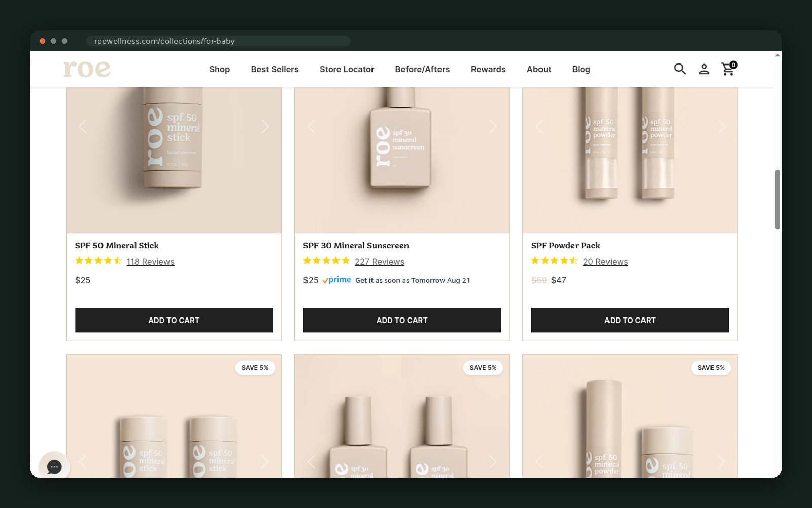Add SPF 50 Mineral Stick to cart
The width and height of the screenshot is (812, 508).
[174, 320]
